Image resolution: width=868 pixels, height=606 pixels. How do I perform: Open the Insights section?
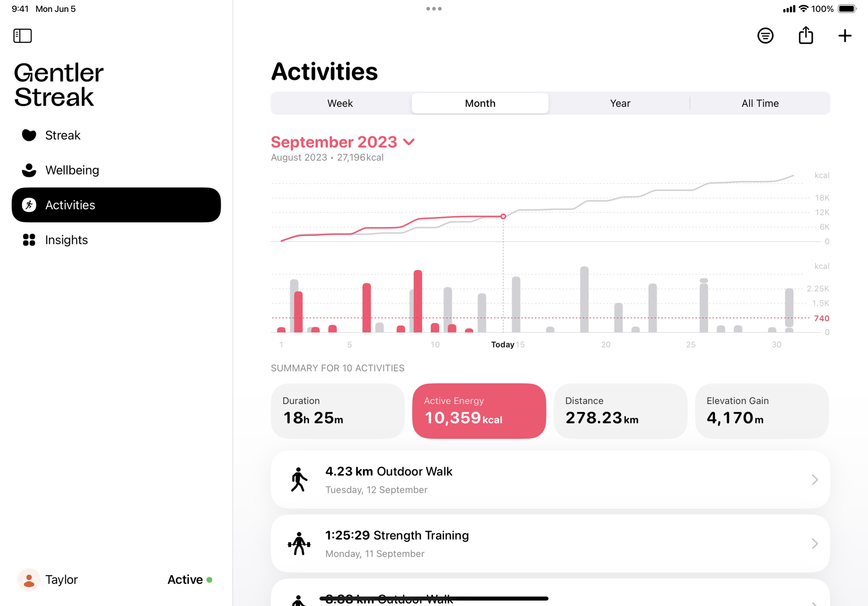click(67, 239)
